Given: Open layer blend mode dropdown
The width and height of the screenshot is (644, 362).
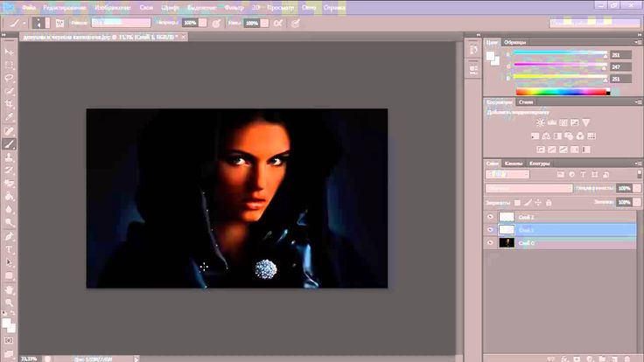Looking at the screenshot, I should coord(529,188).
